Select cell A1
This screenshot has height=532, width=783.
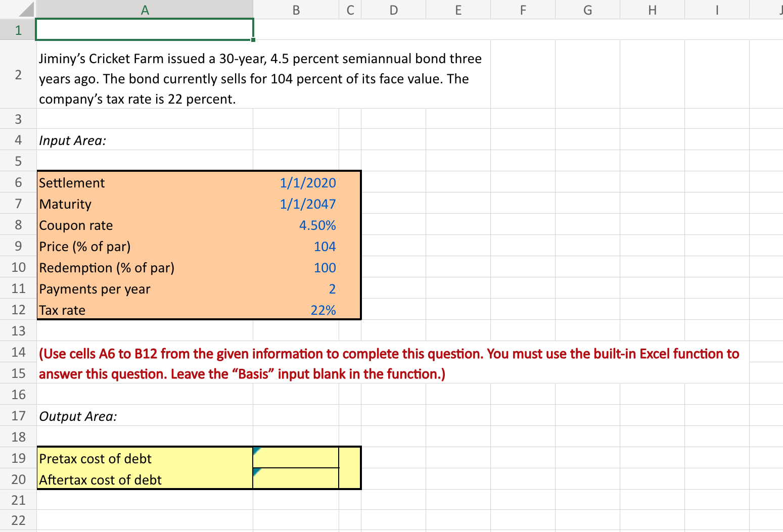pyautogui.click(x=144, y=29)
